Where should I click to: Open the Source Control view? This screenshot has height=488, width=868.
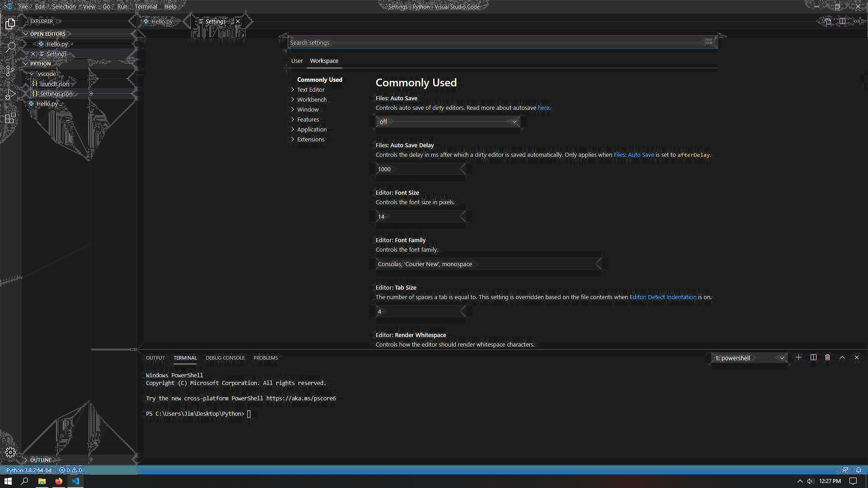[x=10, y=70]
